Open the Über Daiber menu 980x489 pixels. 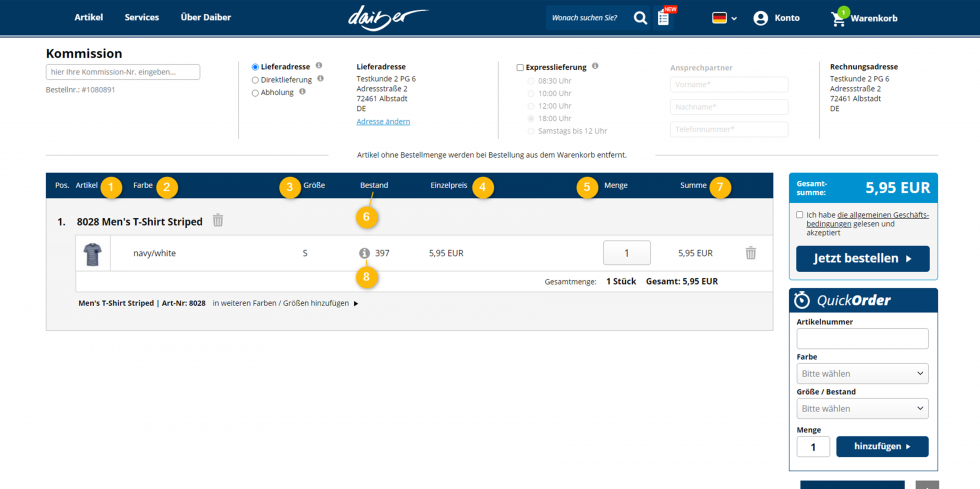206,18
